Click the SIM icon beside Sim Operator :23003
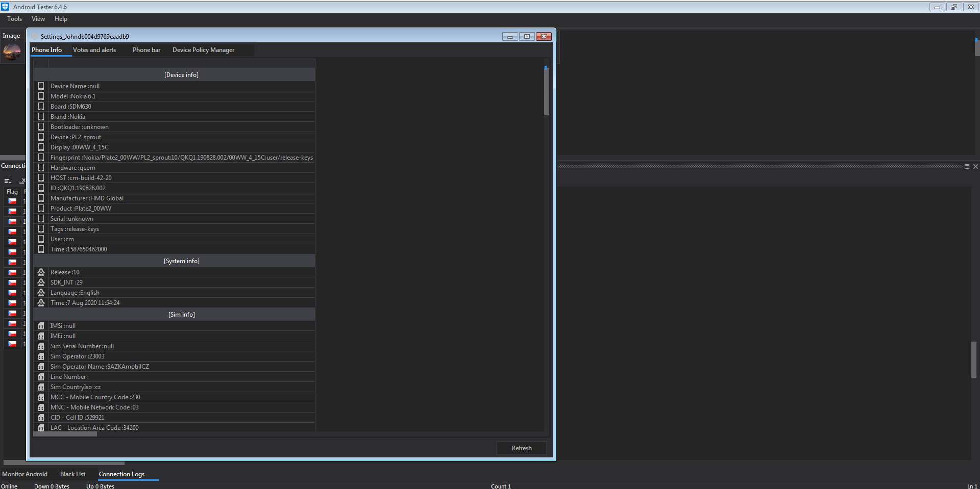The image size is (980, 489). click(41, 356)
